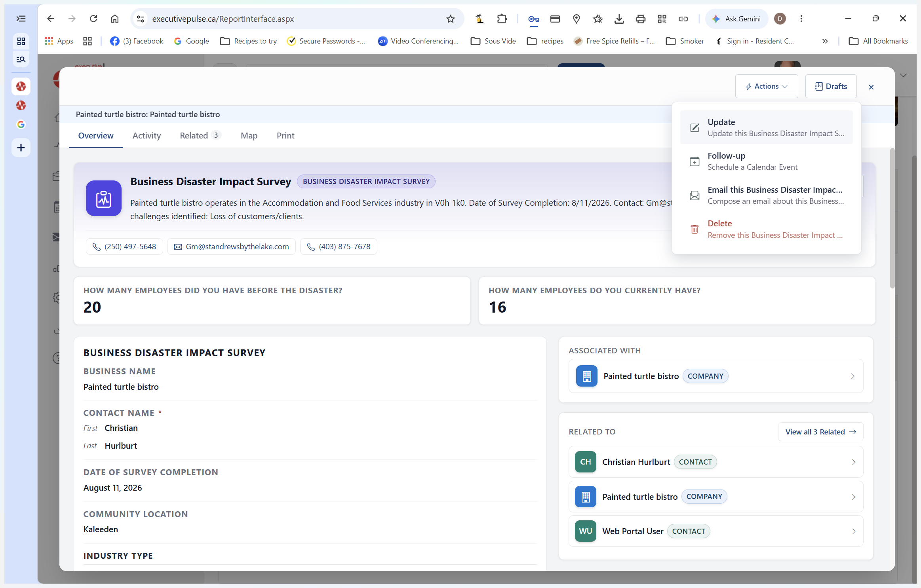Open the browser three-dot menu
The height and width of the screenshot is (588, 921).
point(801,19)
